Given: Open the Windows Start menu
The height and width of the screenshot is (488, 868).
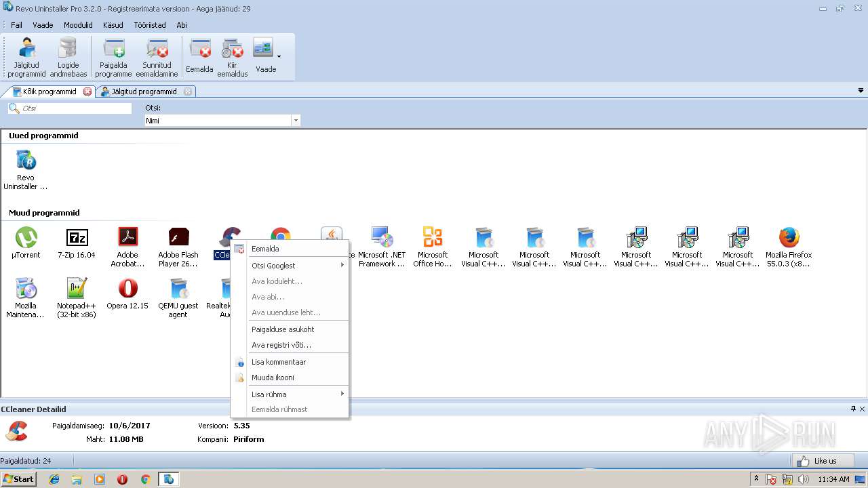Looking at the screenshot, I should pos(18,479).
